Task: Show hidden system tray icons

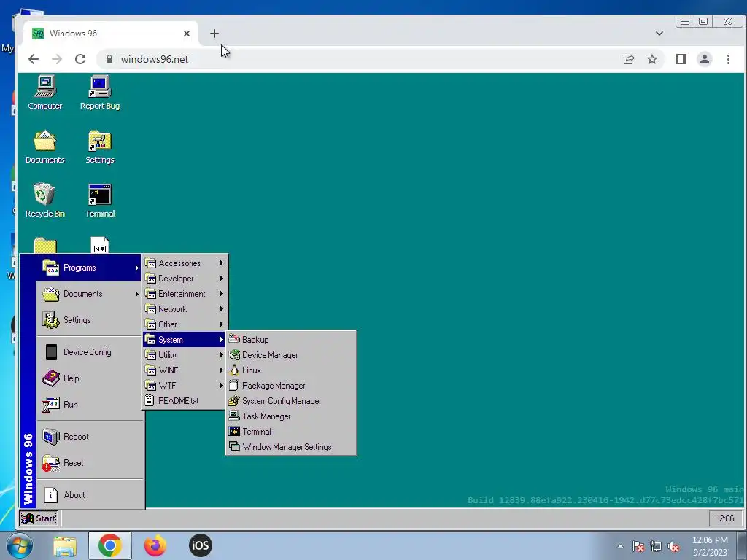Action: click(620, 546)
